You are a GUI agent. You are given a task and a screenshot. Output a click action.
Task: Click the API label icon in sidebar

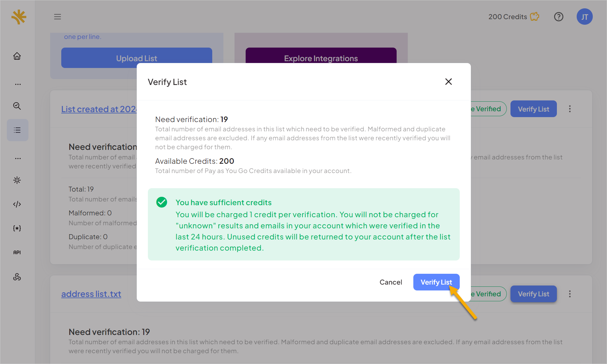tap(17, 252)
